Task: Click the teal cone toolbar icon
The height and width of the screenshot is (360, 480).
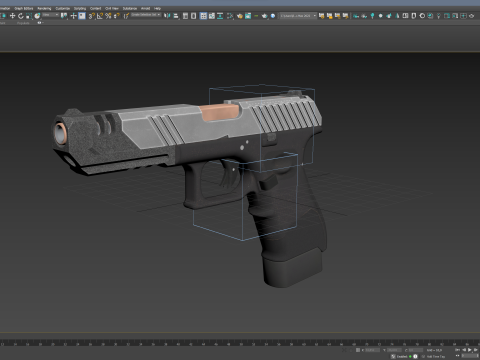Action: (397, 16)
